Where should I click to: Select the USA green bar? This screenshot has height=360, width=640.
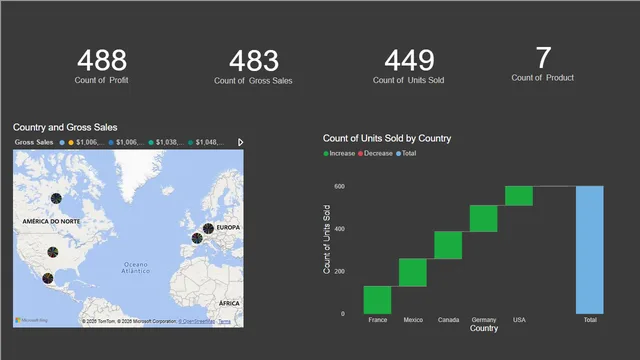pyautogui.click(x=519, y=196)
